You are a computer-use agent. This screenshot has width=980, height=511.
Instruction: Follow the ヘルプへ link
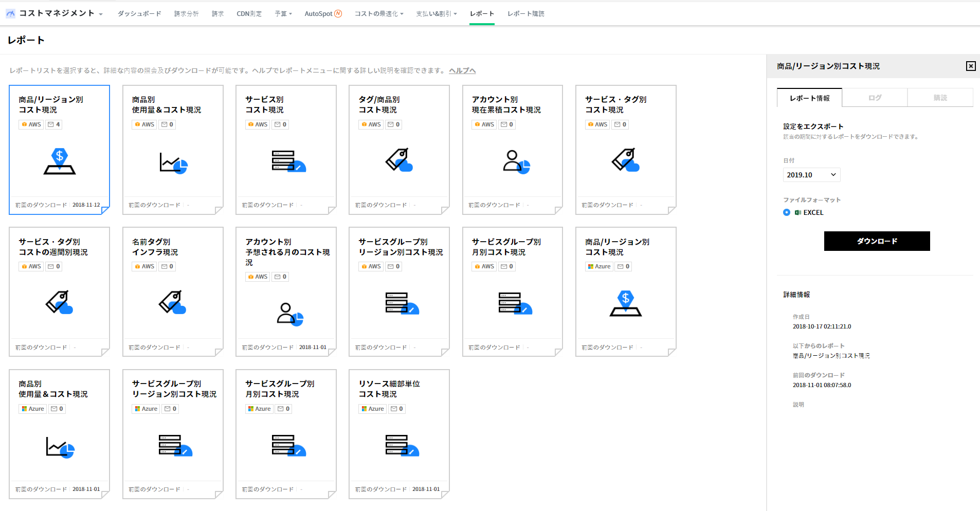click(x=462, y=70)
